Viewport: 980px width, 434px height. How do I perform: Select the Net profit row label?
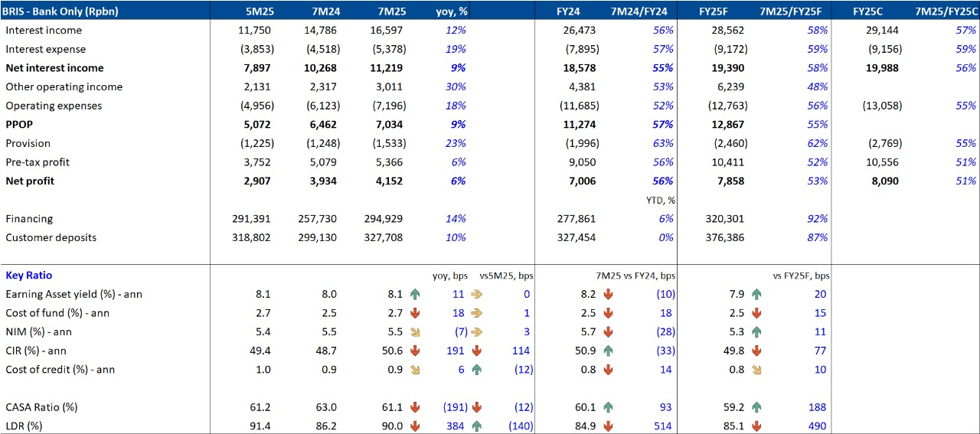[x=30, y=181]
